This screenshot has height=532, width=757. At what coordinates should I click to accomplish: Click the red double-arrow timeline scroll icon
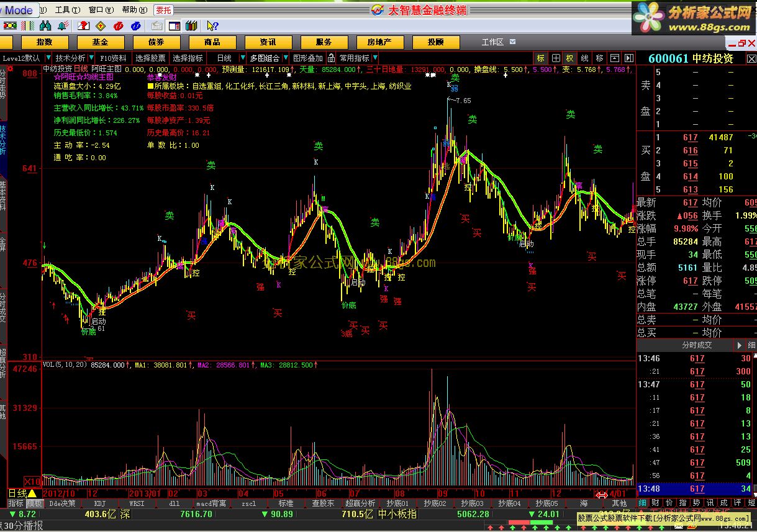coord(601,494)
